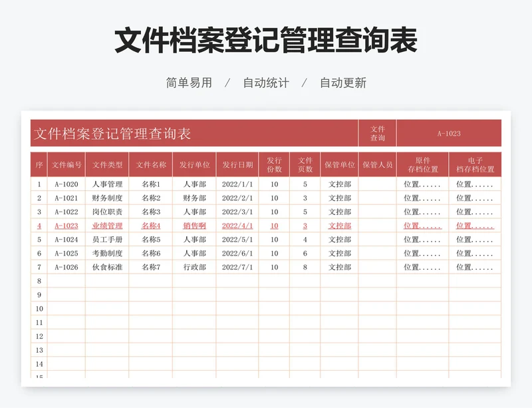This screenshot has width=532, height=408.
Task: Click the 名称6 file name cell
Action: pyautogui.click(x=151, y=254)
